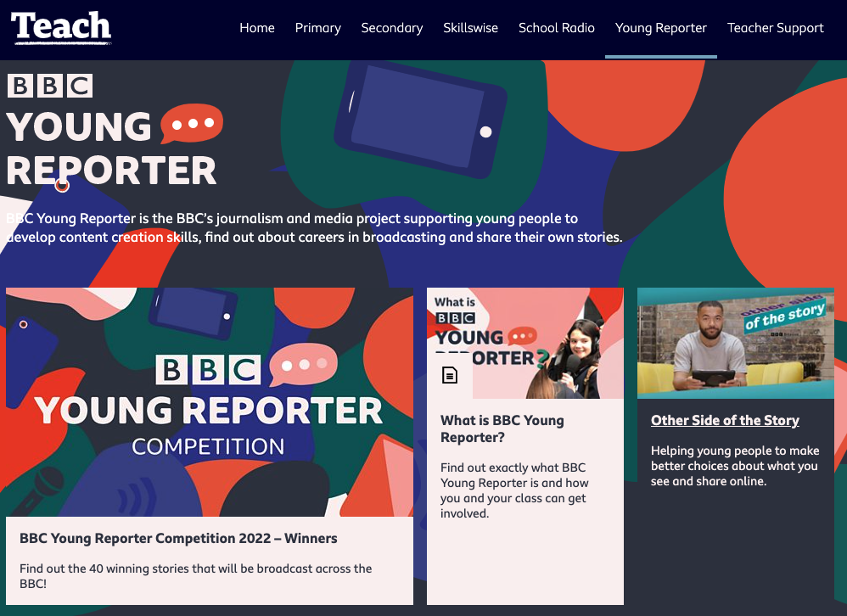Screen dimensions: 847x616
Task: Click the BBC logo inside Competition banner
Action: point(208,370)
